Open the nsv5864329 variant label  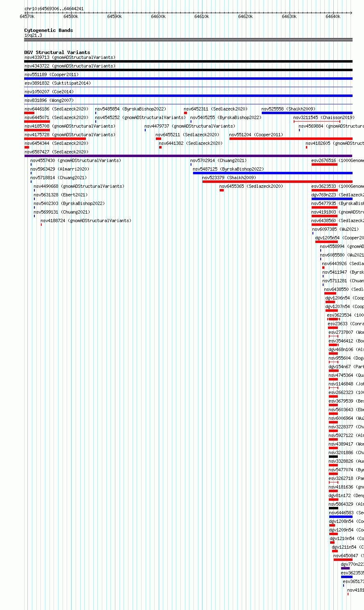point(346,504)
